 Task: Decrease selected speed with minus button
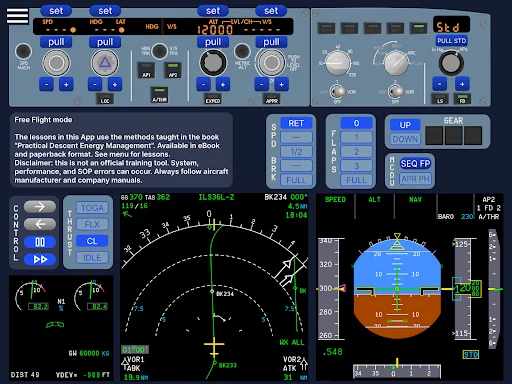point(46,84)
